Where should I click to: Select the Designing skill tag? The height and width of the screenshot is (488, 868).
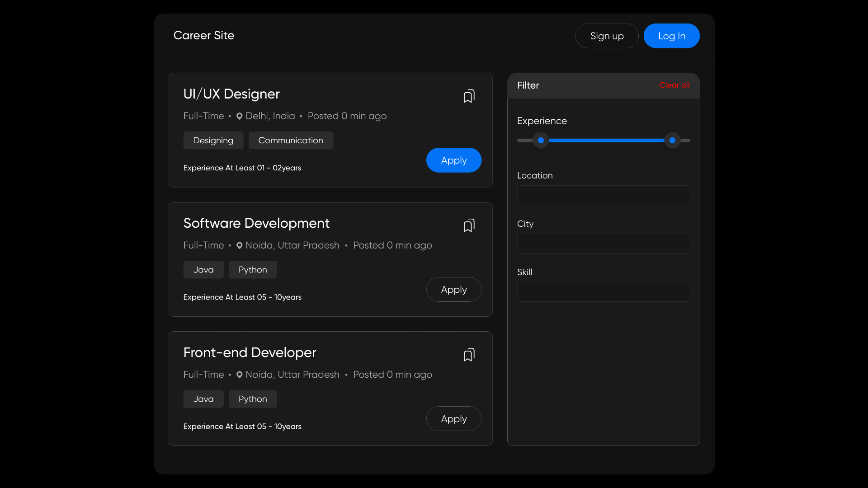pos(213,141)
